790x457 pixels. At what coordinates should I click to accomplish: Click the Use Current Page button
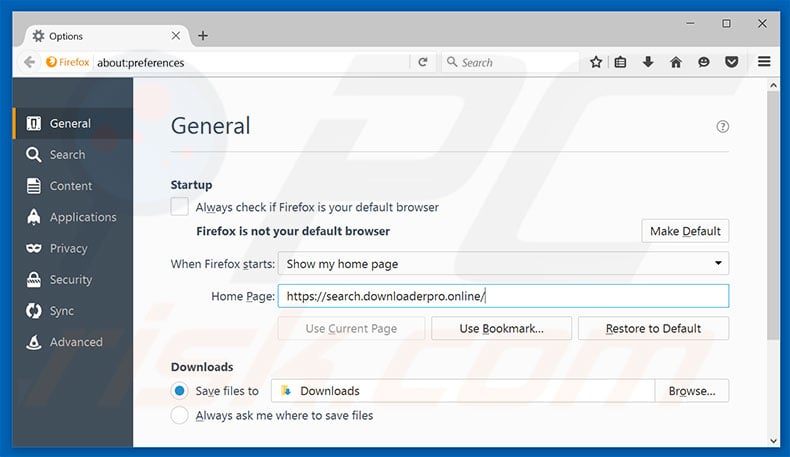(x=351, y=329)
